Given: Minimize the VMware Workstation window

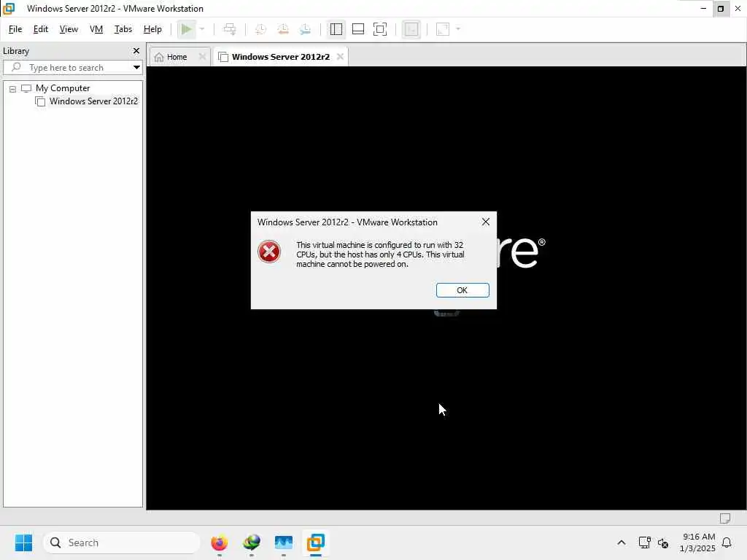Looking at the screenshot, I should click(703, 9).
